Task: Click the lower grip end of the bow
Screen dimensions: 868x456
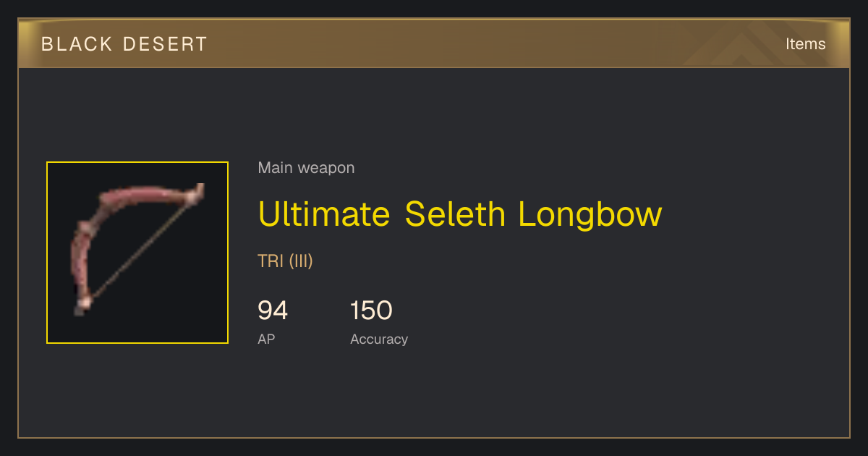Action: pos(82,304)
